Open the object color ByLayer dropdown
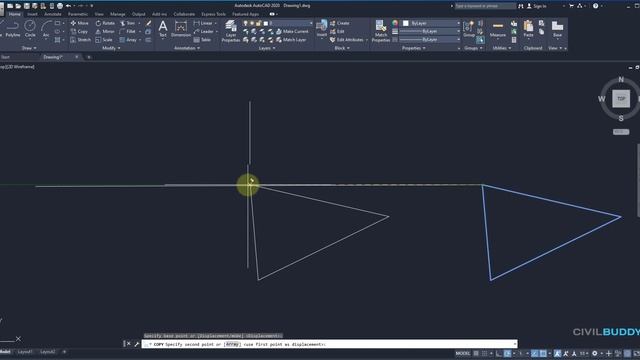Viewport: 640px width, 360px height. click(x=431, y=23)
